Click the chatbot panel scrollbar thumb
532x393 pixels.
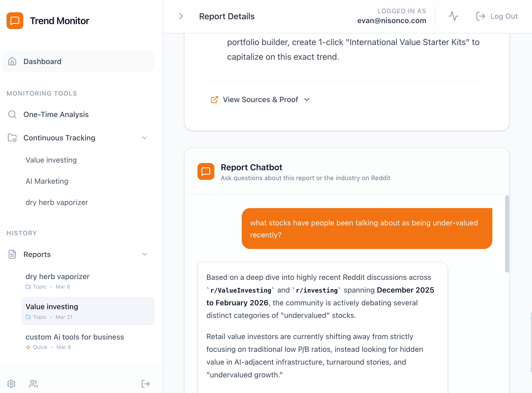coord(507,234)
